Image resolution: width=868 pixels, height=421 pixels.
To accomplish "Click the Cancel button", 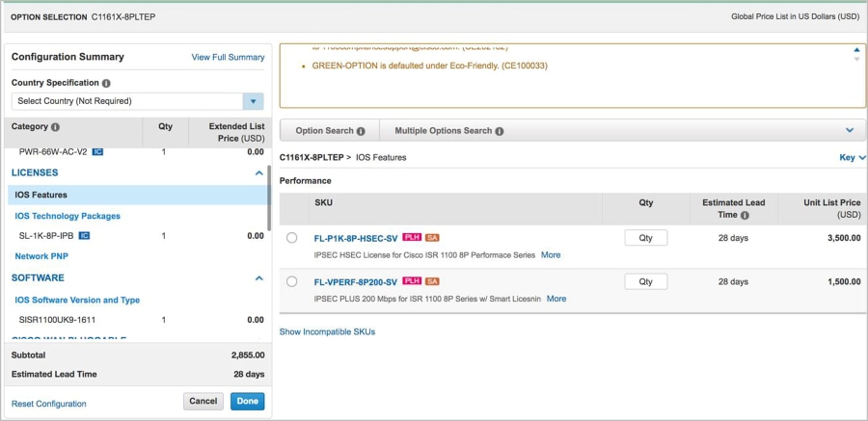I will click(203, 401).
